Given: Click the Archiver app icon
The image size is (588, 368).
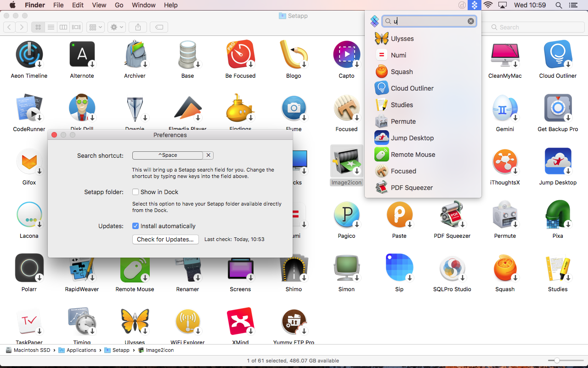Looking at the screenshot, I should [x=135, y=54].
